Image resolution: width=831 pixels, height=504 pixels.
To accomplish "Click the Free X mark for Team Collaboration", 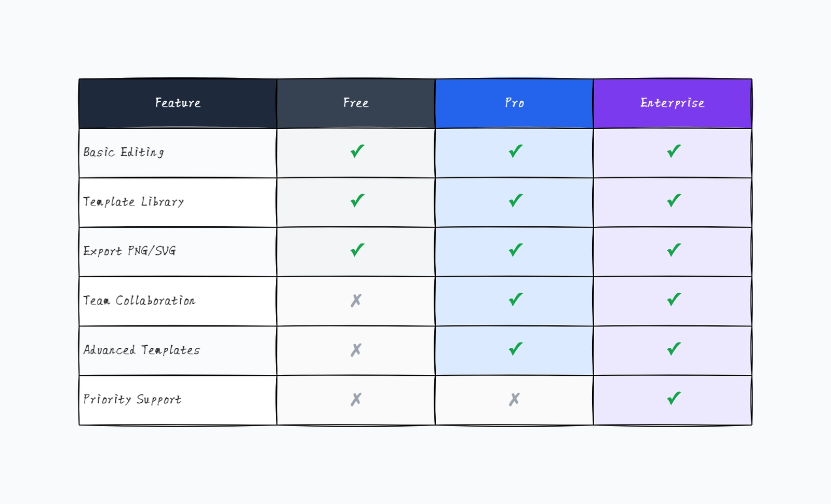I will point(356,301).
